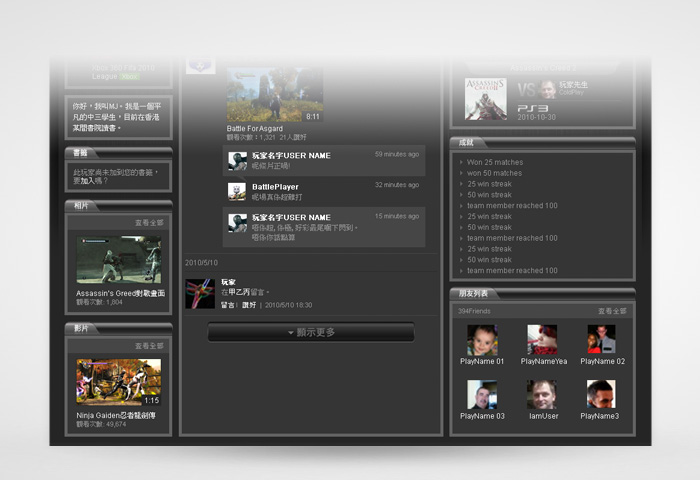Open avatar of 15 minutes ago comment
Viewport: 700px width, 480px height.
pos(237,223)
